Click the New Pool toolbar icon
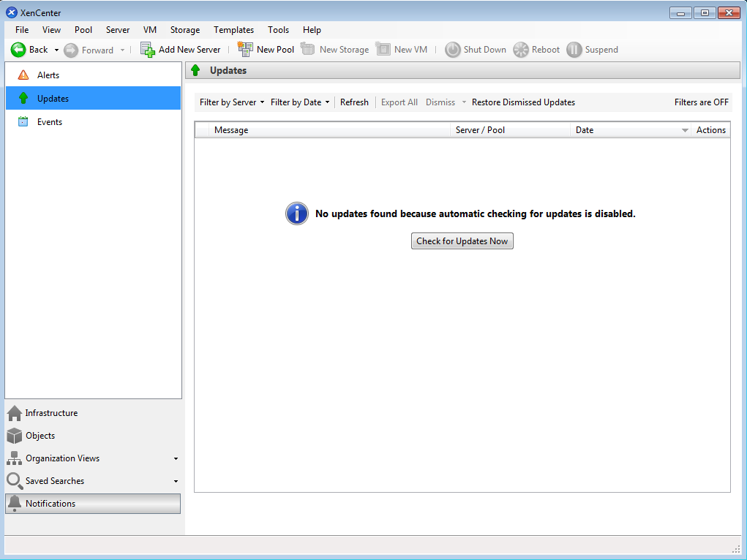 (x=245, y=50)
